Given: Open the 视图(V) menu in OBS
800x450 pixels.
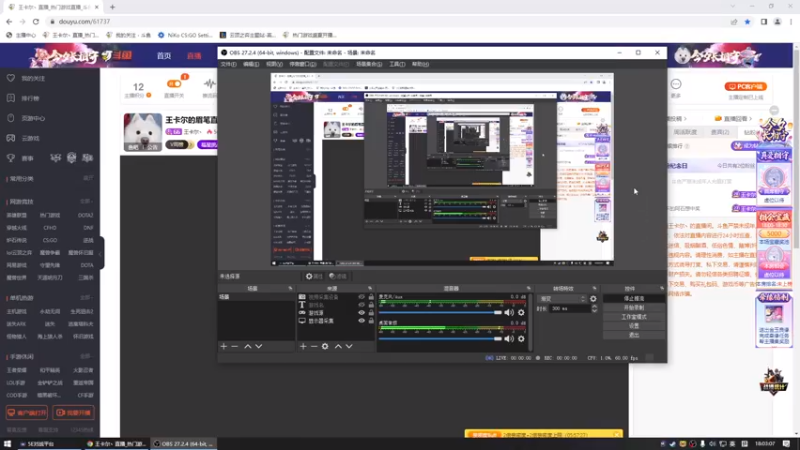Looking at the screenshot, I should tap(274, 64).
